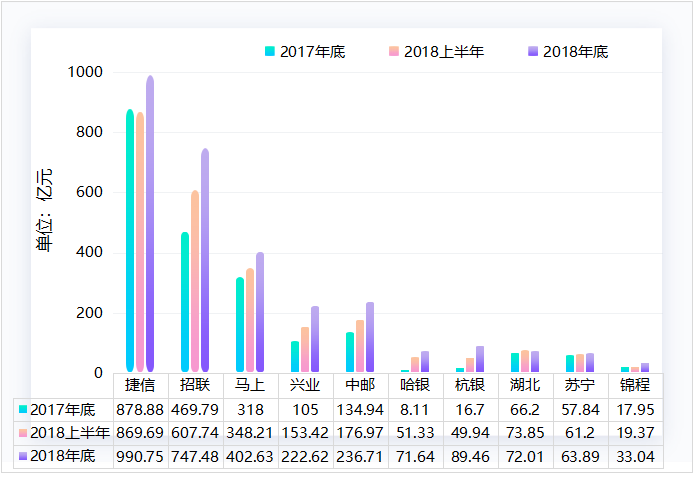Screen dimensions: 693x484
Task: Select the 兴业 purple 2018年底 bar
Action: (315, 339)
